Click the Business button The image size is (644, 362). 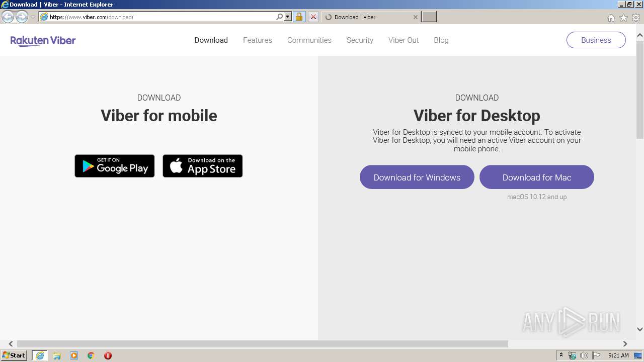596,40
